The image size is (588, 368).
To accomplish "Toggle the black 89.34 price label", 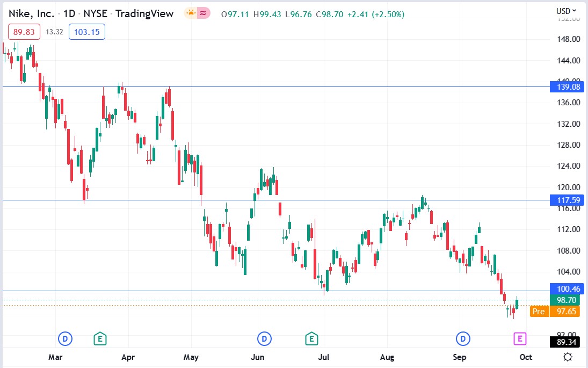I will 565,342.
